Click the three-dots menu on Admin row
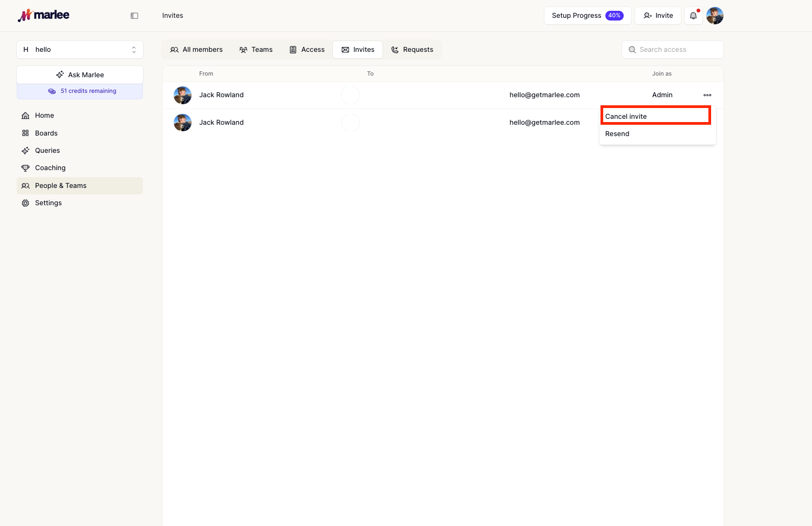The height and width of the screenshot is (526, 812). click(707, 95)
